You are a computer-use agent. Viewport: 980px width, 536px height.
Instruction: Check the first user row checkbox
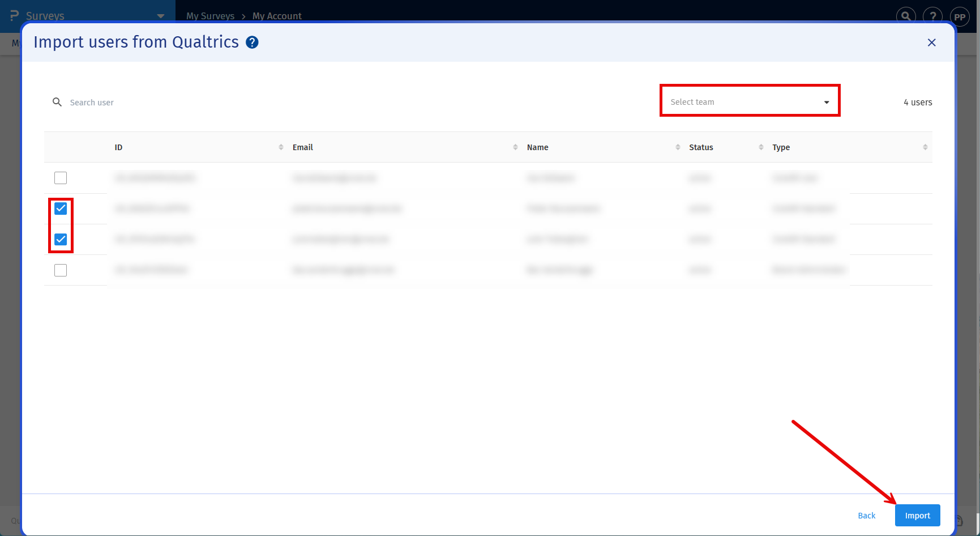pos(61,178)
